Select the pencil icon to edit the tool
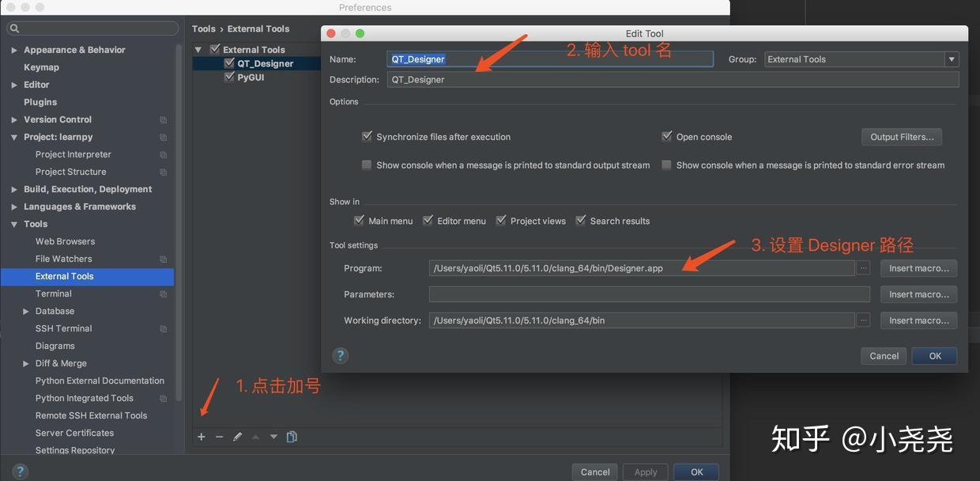Screen dimensions: 980x481 237,436
